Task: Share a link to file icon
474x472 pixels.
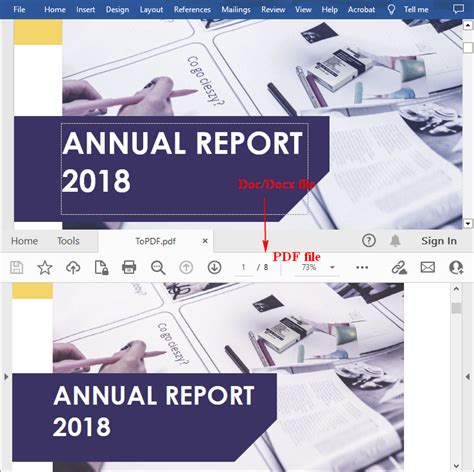Action: click(x=399, y=267)
